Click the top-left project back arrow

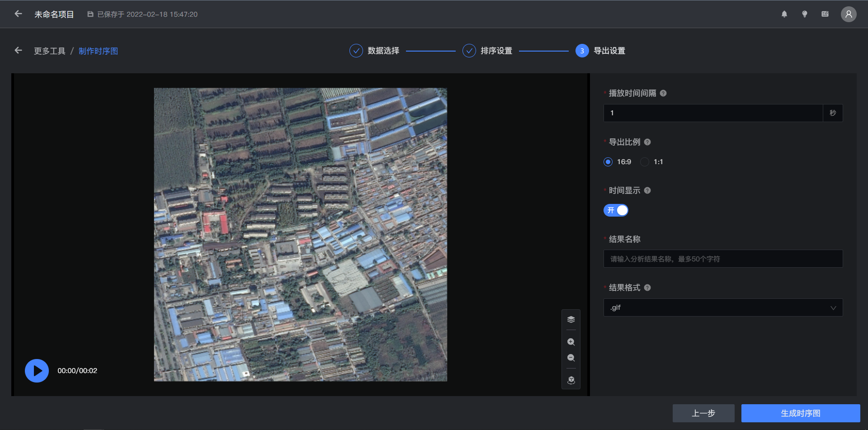18,14
